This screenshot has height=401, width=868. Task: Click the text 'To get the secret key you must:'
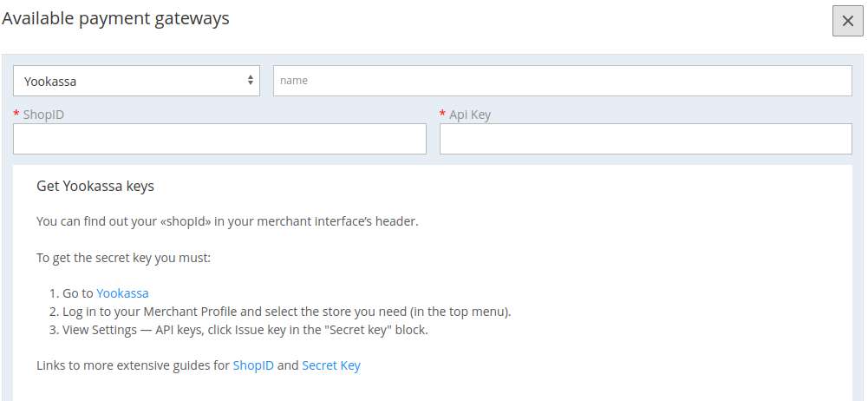[123, 258]
